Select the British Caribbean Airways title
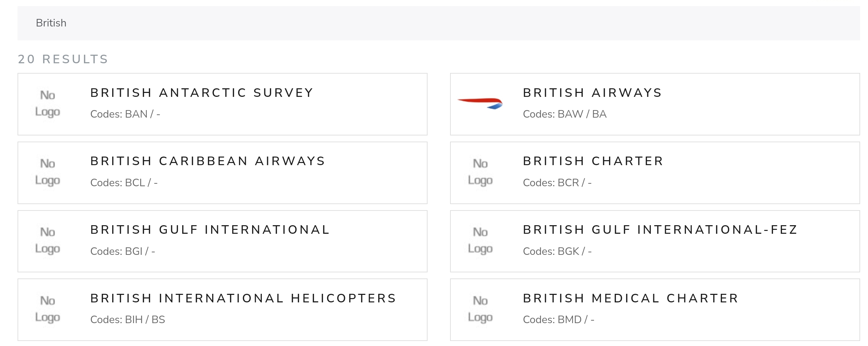The width and height of the screenshot is (868, 346). point(208,161)
